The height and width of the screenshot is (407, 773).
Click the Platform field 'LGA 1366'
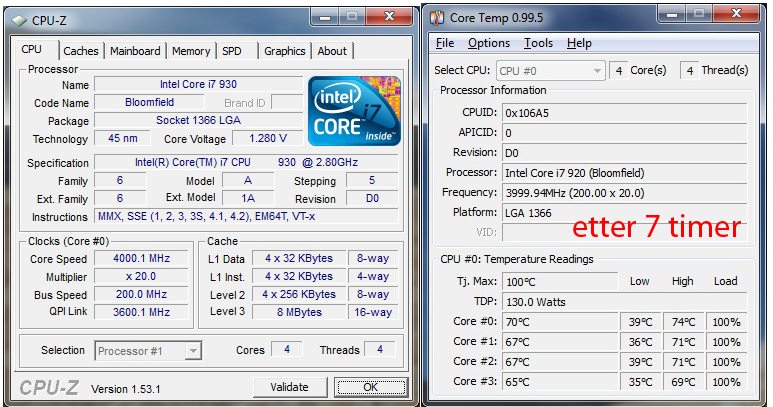coord(625,213)
